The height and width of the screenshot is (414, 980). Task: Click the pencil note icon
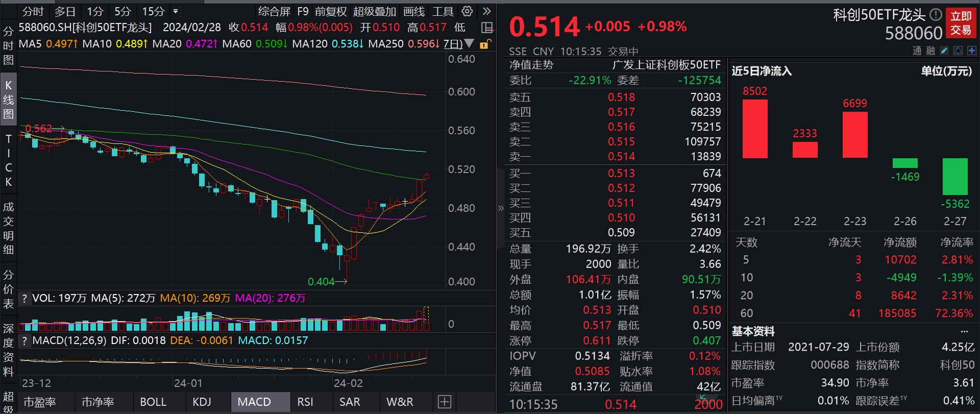[944, 51]
